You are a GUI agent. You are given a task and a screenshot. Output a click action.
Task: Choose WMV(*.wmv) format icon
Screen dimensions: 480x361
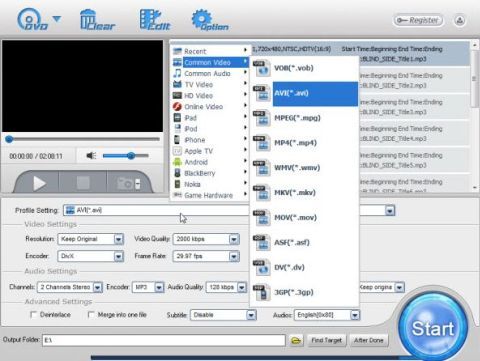pos(262,168)
